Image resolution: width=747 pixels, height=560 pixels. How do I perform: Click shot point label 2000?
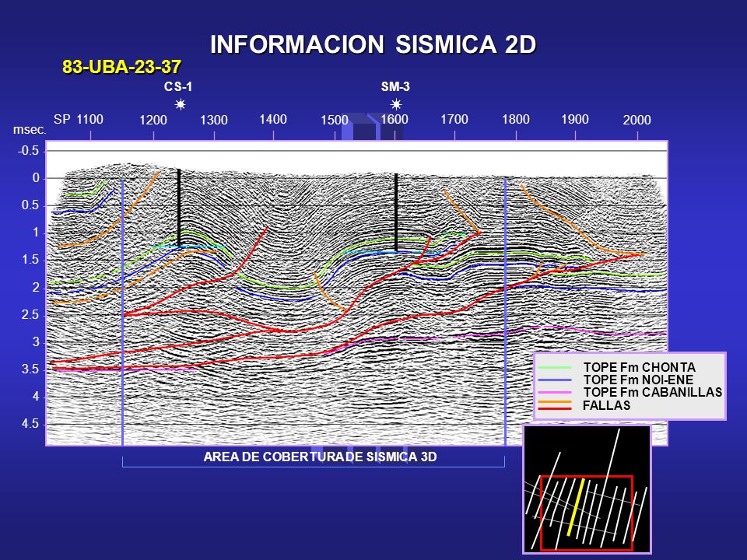[x=637, y=120]
